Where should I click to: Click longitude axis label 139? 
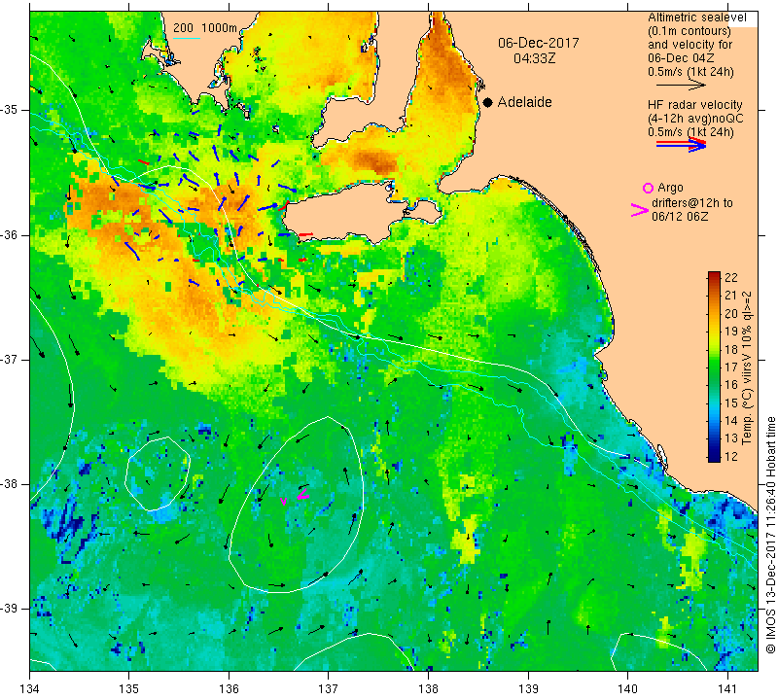[528, 688]
